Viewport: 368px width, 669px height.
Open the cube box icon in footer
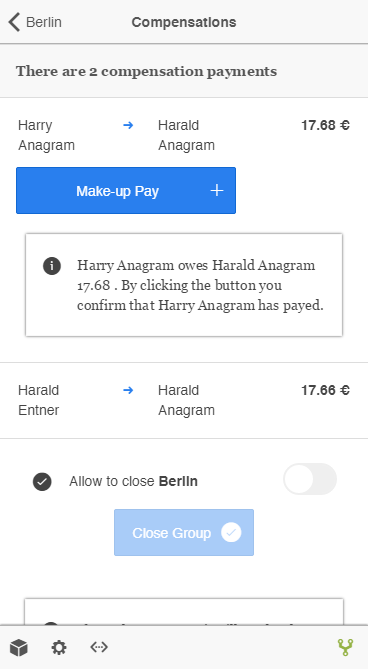(x=19, y=647)
